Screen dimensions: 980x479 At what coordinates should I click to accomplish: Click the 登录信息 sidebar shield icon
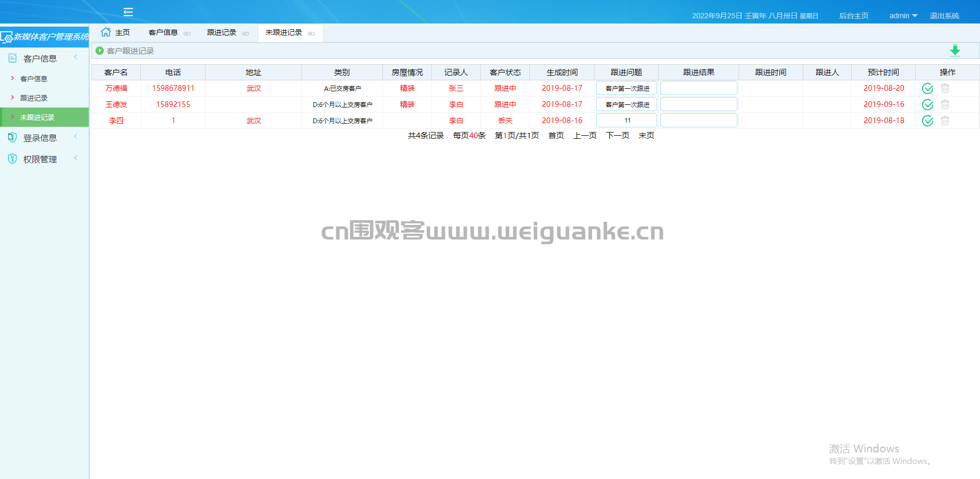click(x=13, y=137)
